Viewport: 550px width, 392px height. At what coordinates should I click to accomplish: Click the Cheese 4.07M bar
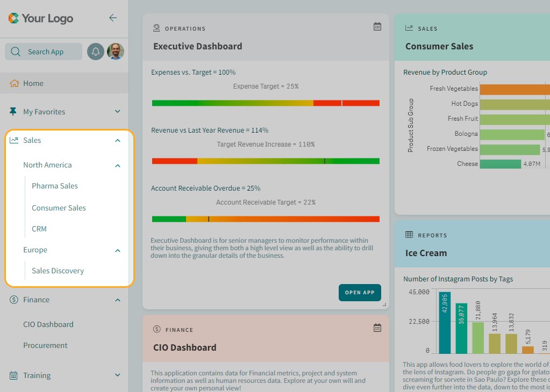(501, 164)
